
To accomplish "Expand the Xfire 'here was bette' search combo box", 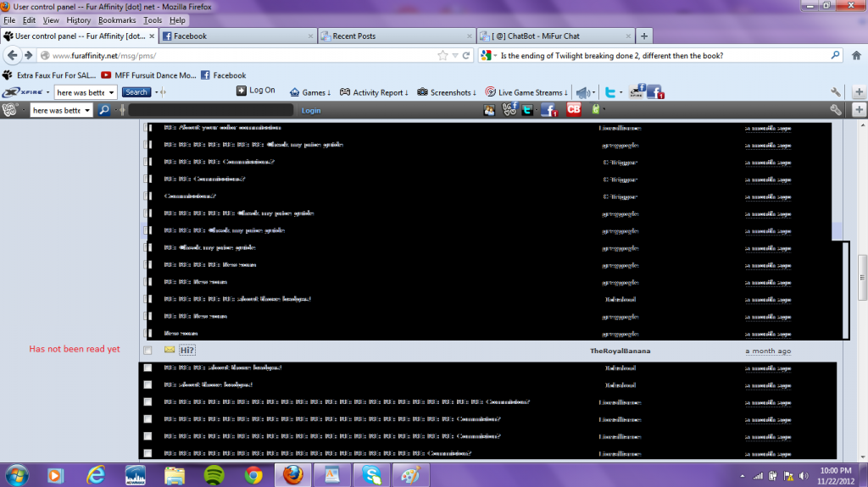I will (111, 92).
